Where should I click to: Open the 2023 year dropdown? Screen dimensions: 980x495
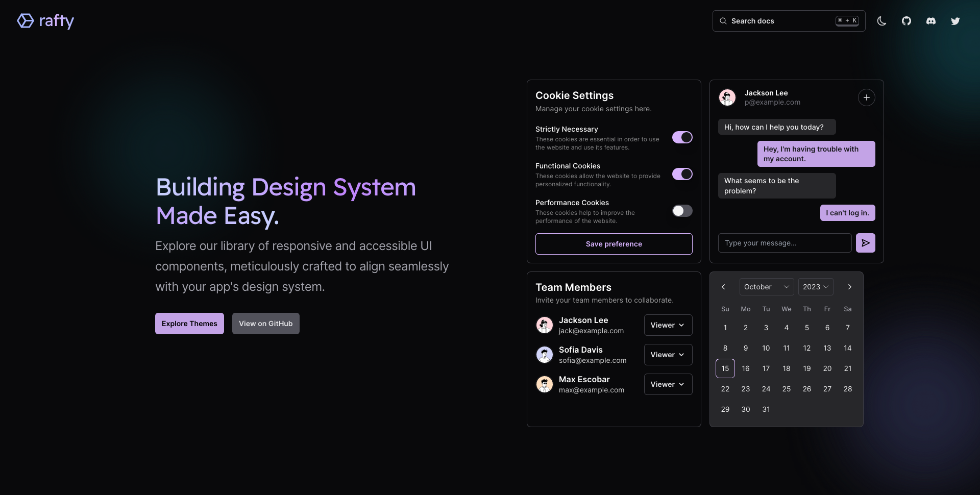tap(815, 287)
